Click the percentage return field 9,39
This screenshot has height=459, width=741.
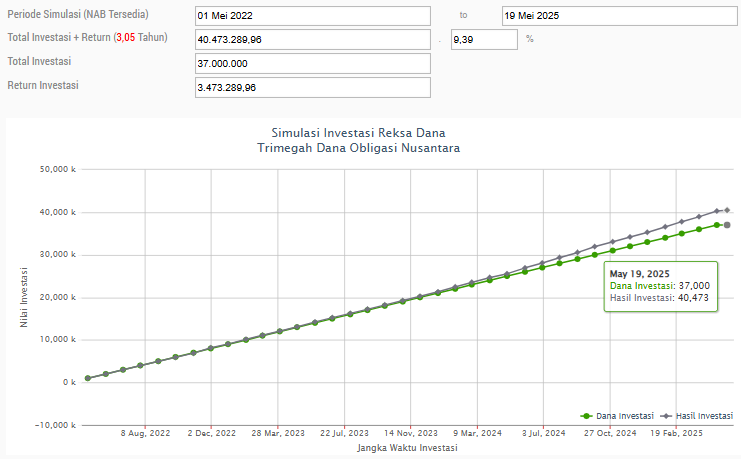tap(484, 40)
